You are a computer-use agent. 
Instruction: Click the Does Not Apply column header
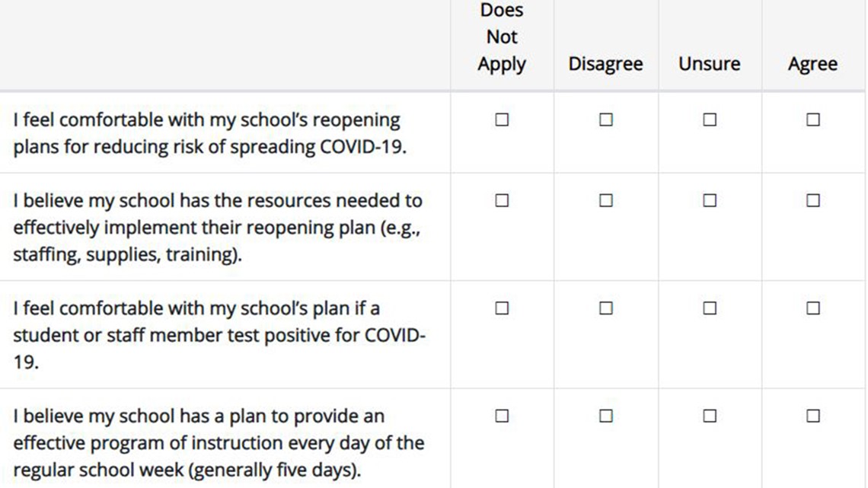(x=502, y=37)
